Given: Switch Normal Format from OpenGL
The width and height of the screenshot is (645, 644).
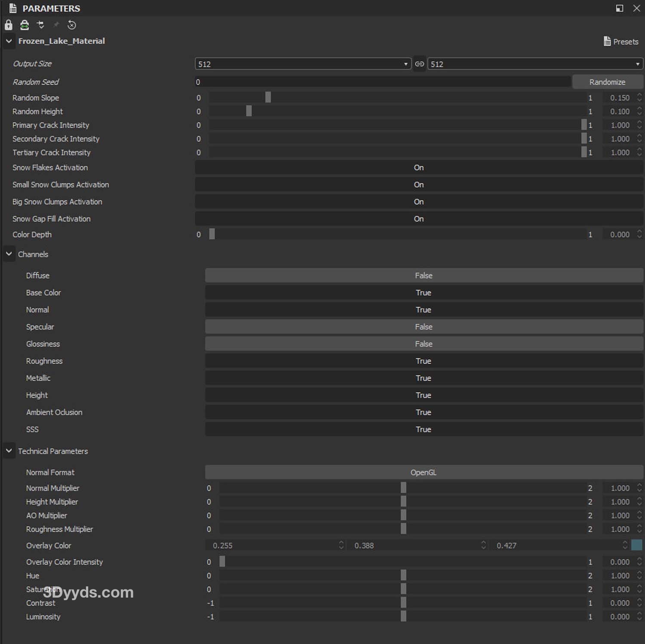Looking at the screenshot, I should (x=424, y=472).
